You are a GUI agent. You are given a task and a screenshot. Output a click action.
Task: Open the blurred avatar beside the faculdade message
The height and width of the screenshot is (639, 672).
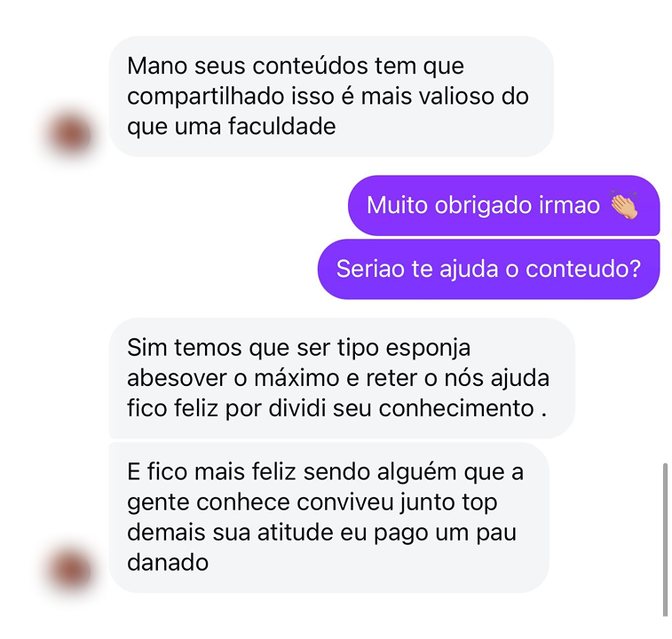pos(71,134)
